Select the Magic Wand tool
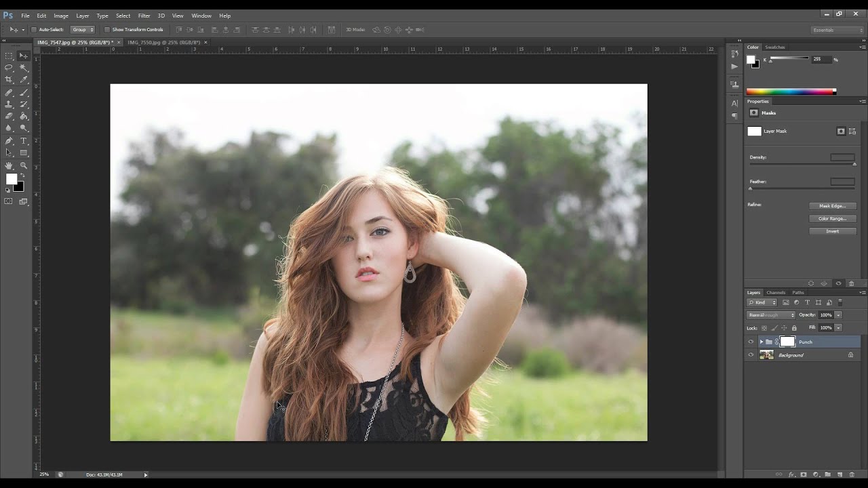 [x=24, y=68]
